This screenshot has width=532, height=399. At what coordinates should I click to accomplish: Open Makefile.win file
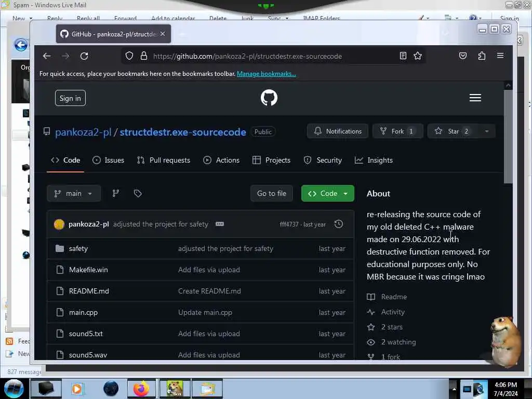[88, 270]
